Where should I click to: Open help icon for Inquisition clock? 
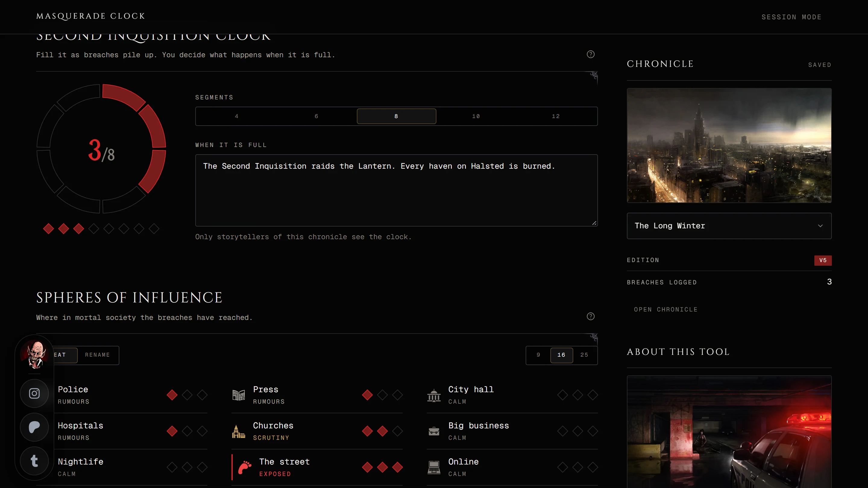(590, 54)
